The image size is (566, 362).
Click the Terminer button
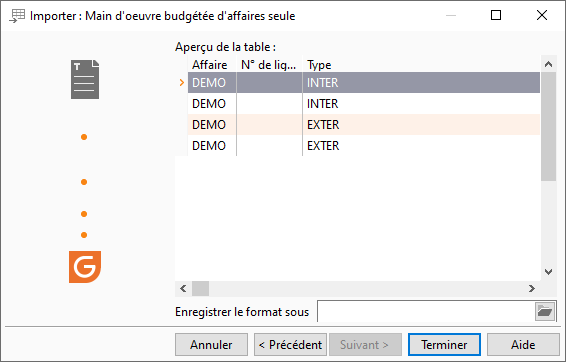pyautogui.click(x=444, y=345)
